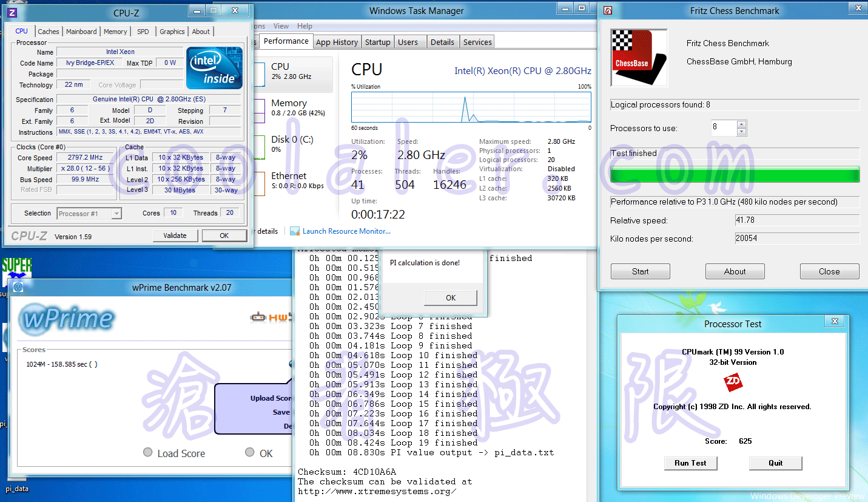Click the Fritz Chess Benchmark title bar icon
Screen dimensions: 868x502
(608, 10)
